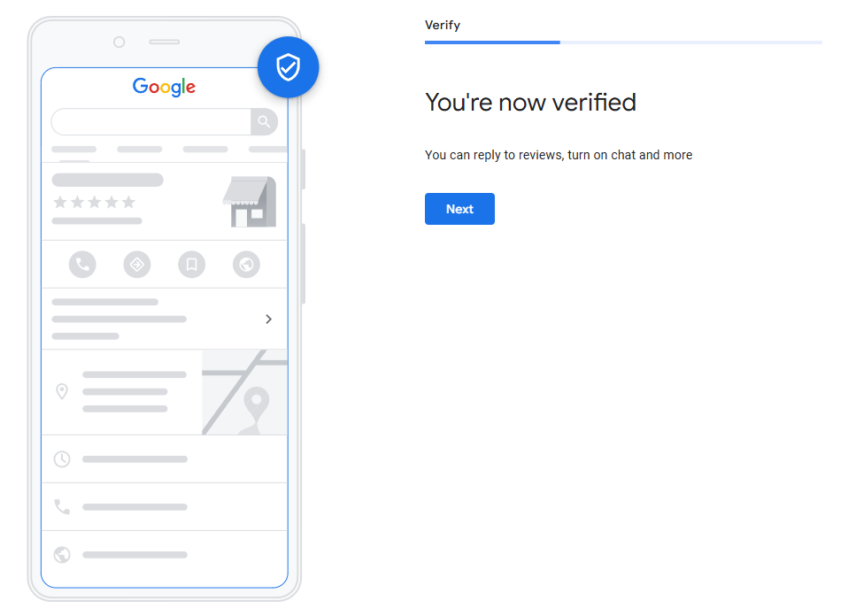Screen dimensions: 856x616
Task: Click the globe icon on the bottom website row
Action: 61,555
